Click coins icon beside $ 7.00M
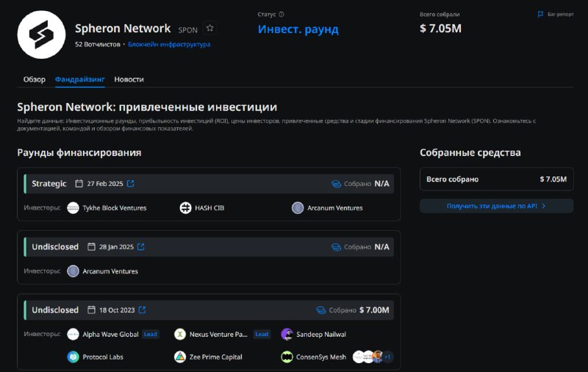The width and height of the screenshot is (588, 372). pyautogui.click(x=321, y=310)
